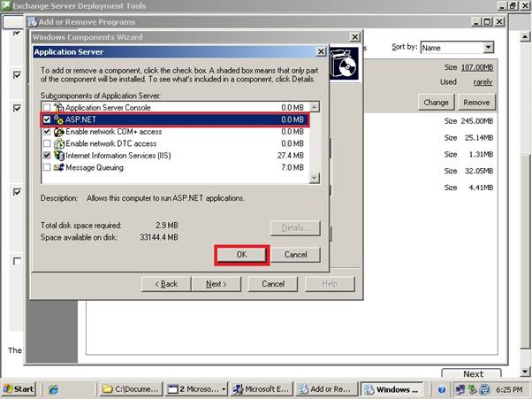The image size is (532, 399).
Task: Launch Internet Explorer from quick launch
Action: coord(53,389)
